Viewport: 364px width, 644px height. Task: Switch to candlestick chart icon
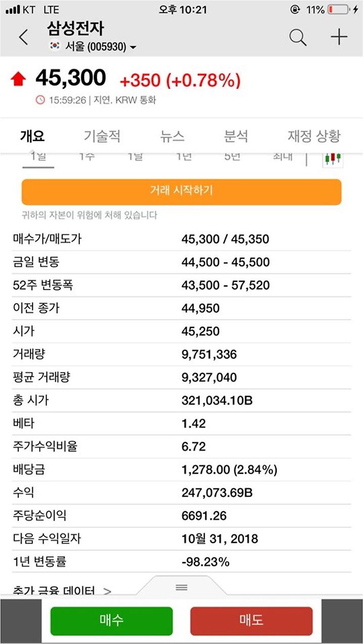point(333,158)
